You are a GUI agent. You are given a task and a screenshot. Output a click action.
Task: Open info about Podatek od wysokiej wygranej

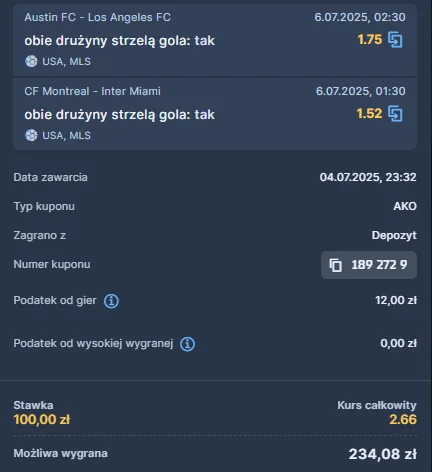pos(188,344)
